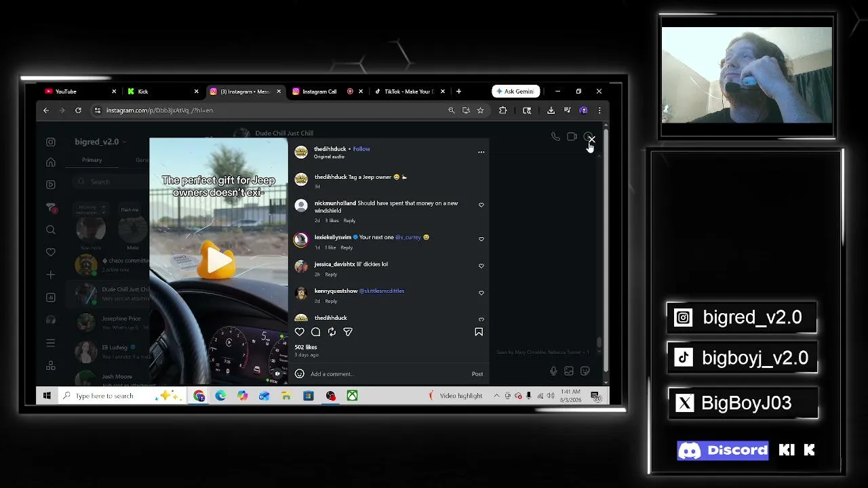This screenshot has width=868, height=488.
Task: Bookmark this page with the star icon
Action: pyautogui.click(x=480, y=110)
